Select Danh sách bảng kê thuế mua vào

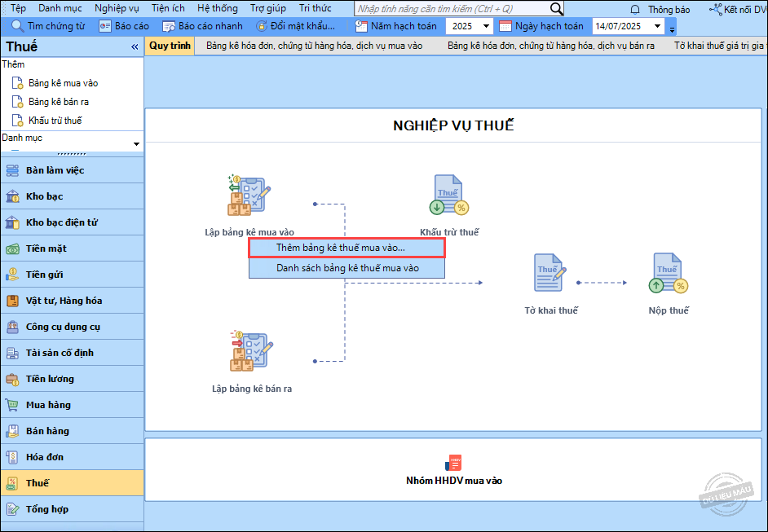[x=346, y=268]
